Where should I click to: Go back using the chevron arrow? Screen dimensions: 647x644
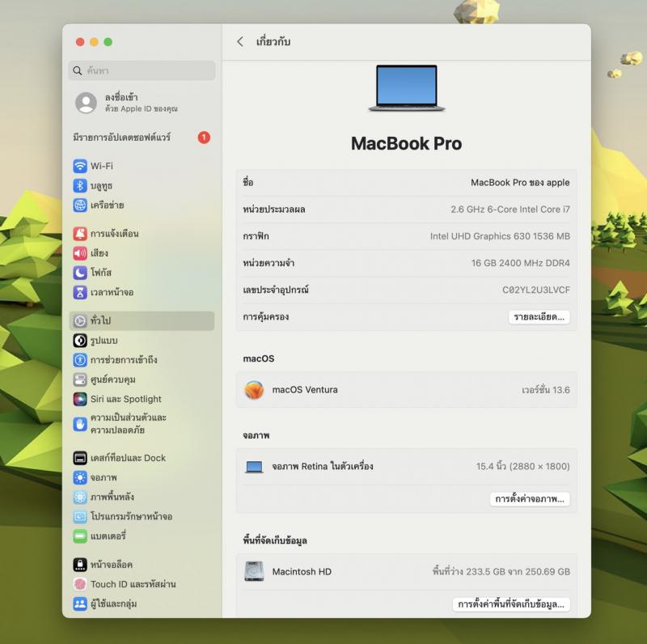240,41
